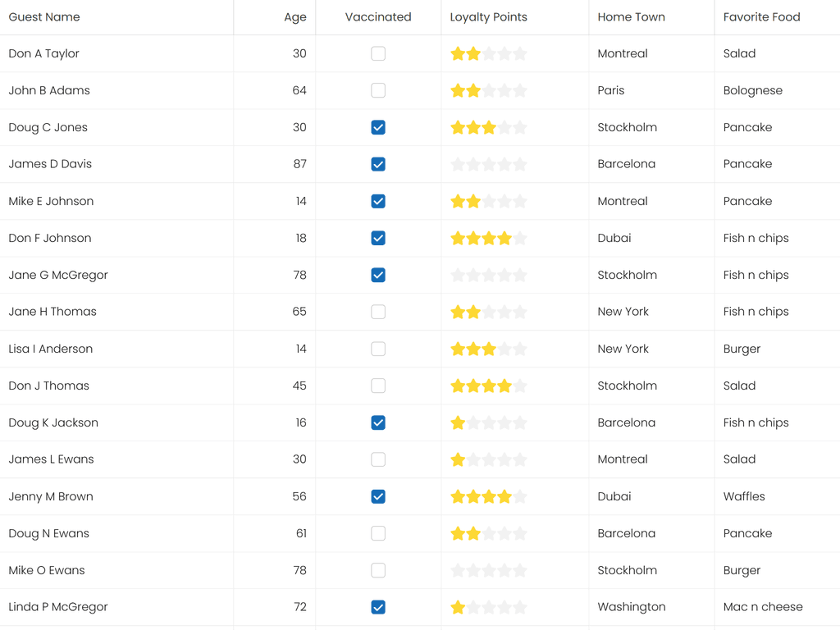
Task: Sort table by Age column header
Action: click(294, 17)
